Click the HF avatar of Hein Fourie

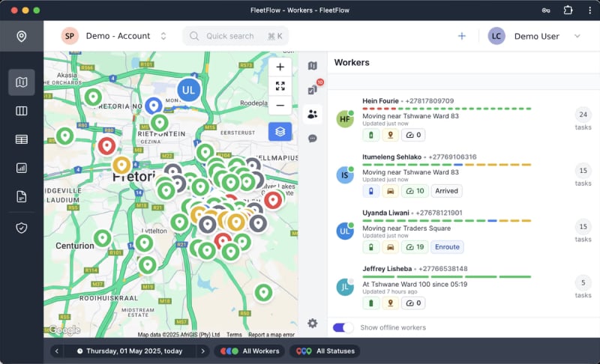coord(345,119)
